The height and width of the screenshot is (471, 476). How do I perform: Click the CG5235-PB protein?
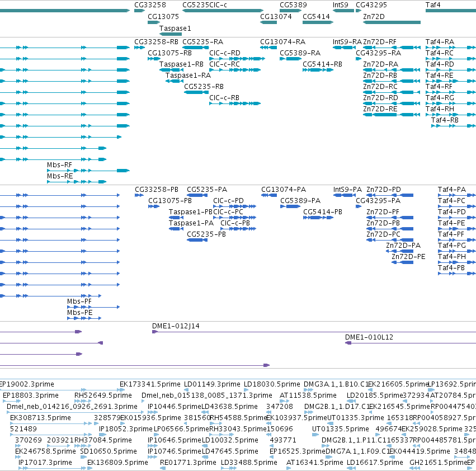197,240
